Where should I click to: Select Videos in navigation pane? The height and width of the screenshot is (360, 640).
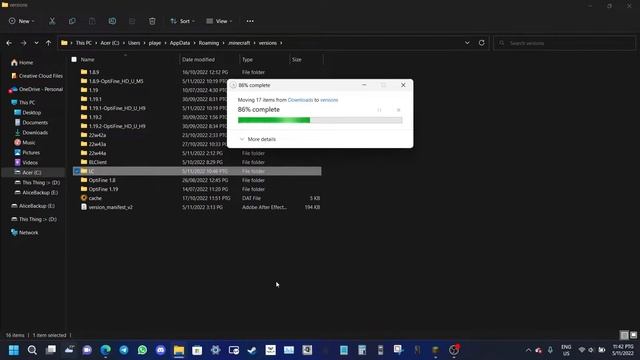26,162
